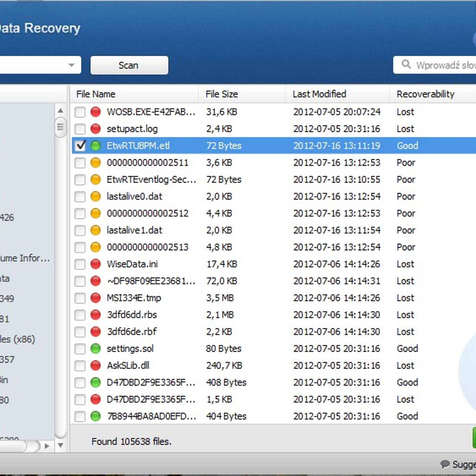476x476 pixels.
Task: Click red status icon of WOSB.EXE-E42FAB
Action: 95,112
